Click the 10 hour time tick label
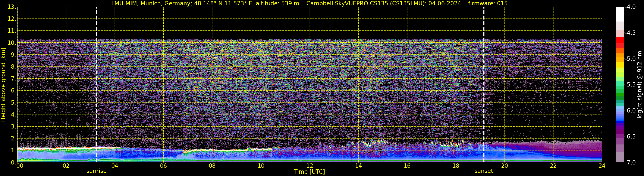Image resolution: width=644 pixels, height=176 pixels. click(261, 166)
